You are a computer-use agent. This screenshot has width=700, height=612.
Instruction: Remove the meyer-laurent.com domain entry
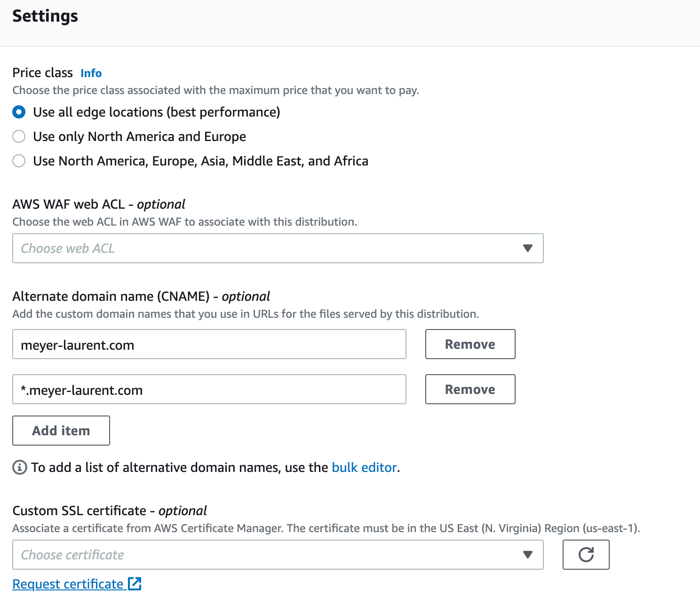pyautogui.click(x=470, y=344)
